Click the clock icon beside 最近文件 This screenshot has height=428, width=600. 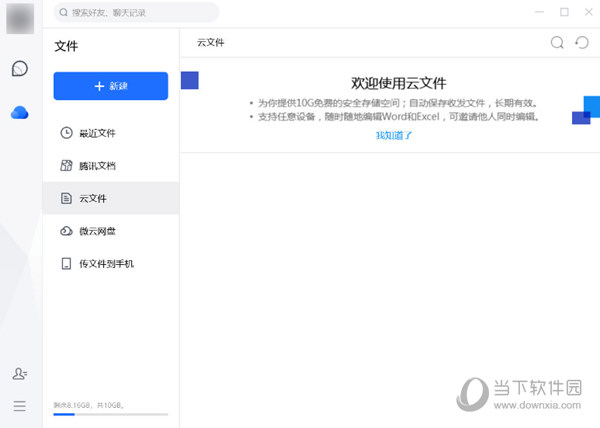point(66,133)
